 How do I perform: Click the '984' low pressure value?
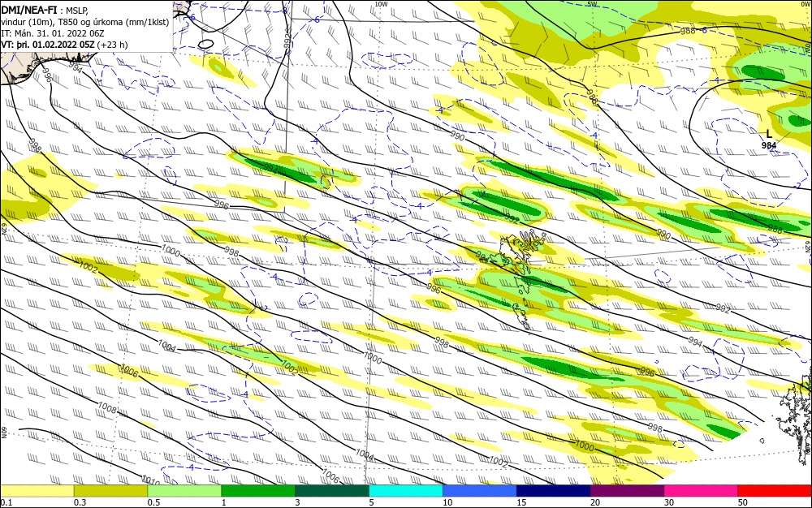(769, 146)
